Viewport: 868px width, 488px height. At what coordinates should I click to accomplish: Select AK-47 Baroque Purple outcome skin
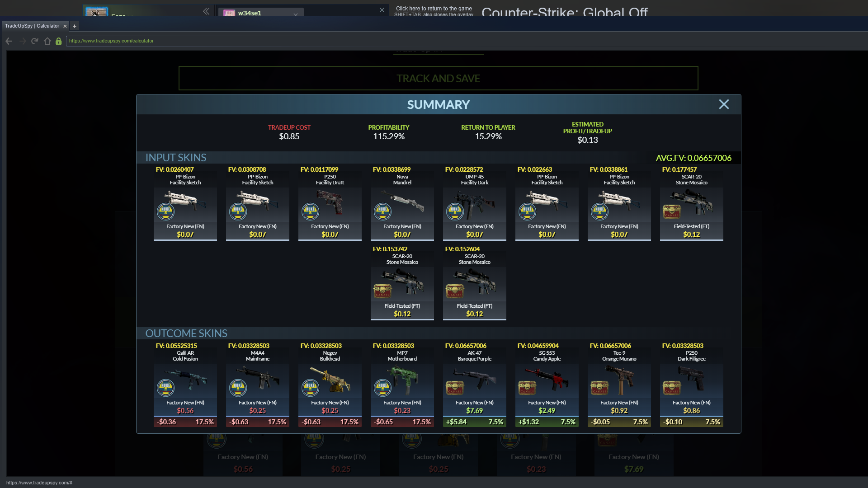pyautogui.click(x=474, y=384)
